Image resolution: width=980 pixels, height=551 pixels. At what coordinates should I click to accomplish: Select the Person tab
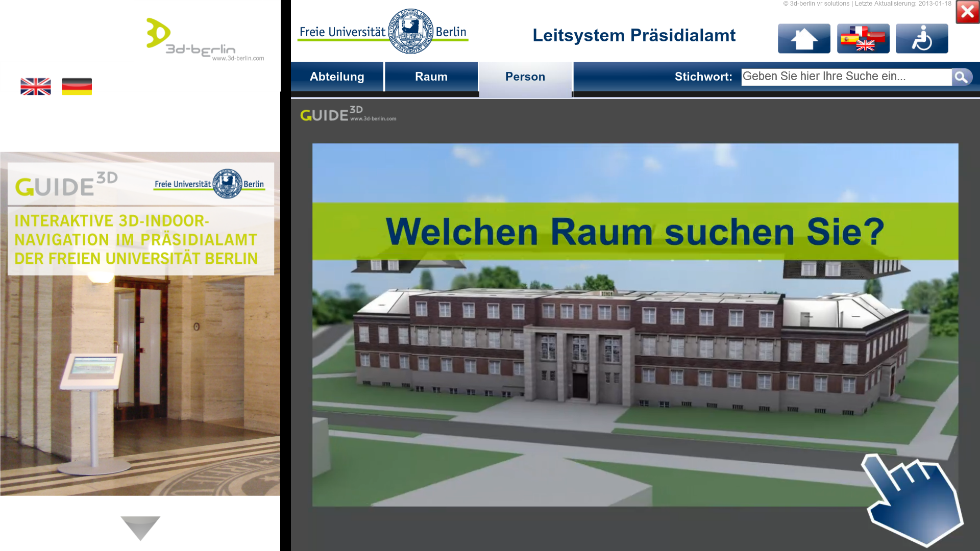[x=525, y=78]
